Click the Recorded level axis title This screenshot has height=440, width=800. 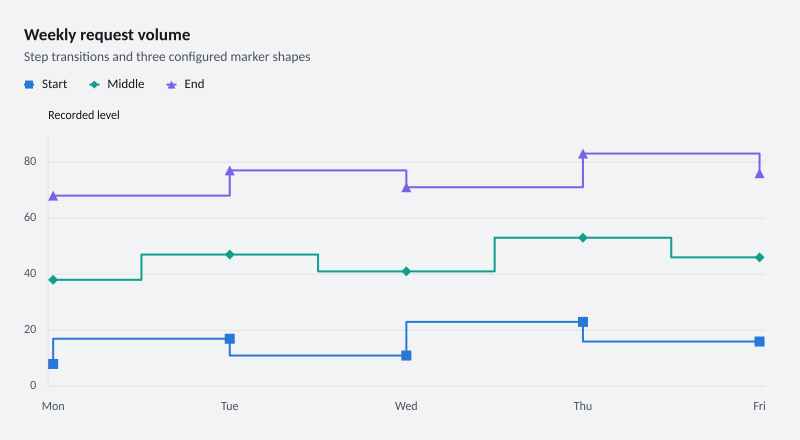(84, 115)
